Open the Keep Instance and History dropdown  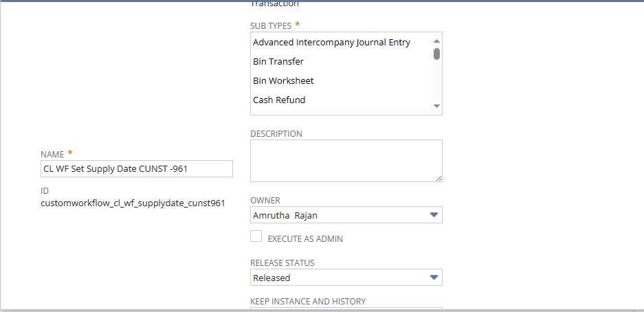(x=346, y=309)
